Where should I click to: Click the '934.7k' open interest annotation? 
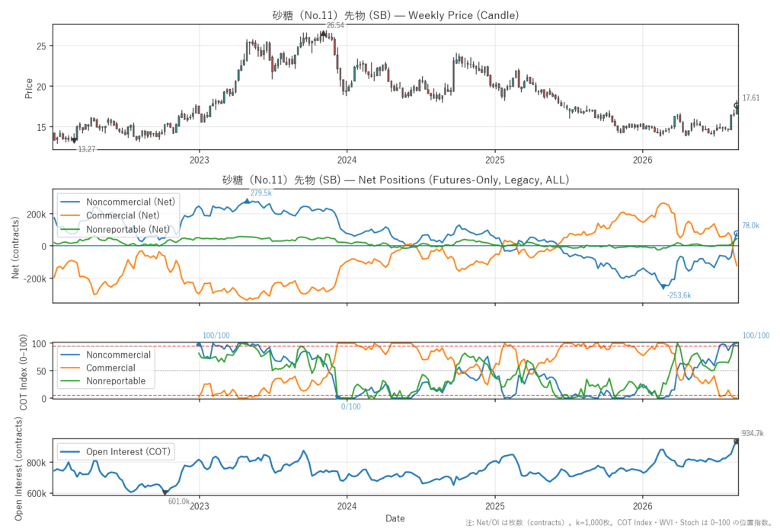coord(752,434)
